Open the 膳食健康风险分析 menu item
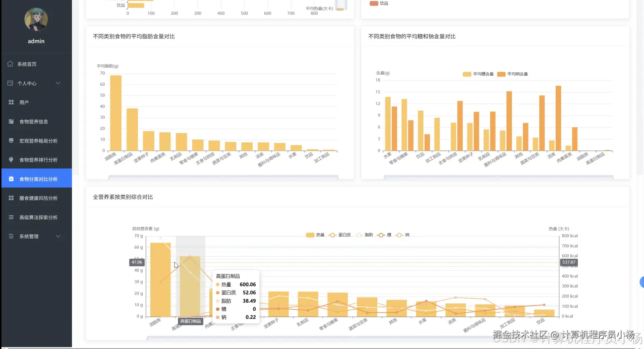The image size is (644, 349). click(37, 198)
